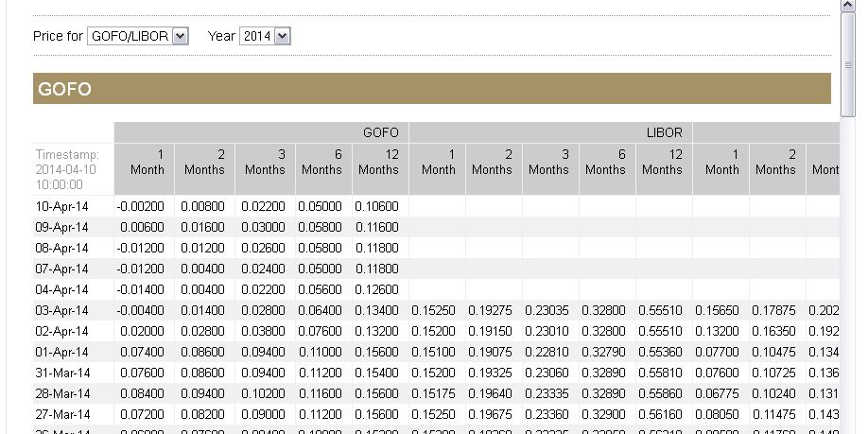
Task: Click the 0.11475 value for 27-Mar-14
Action: coord(773,414)
